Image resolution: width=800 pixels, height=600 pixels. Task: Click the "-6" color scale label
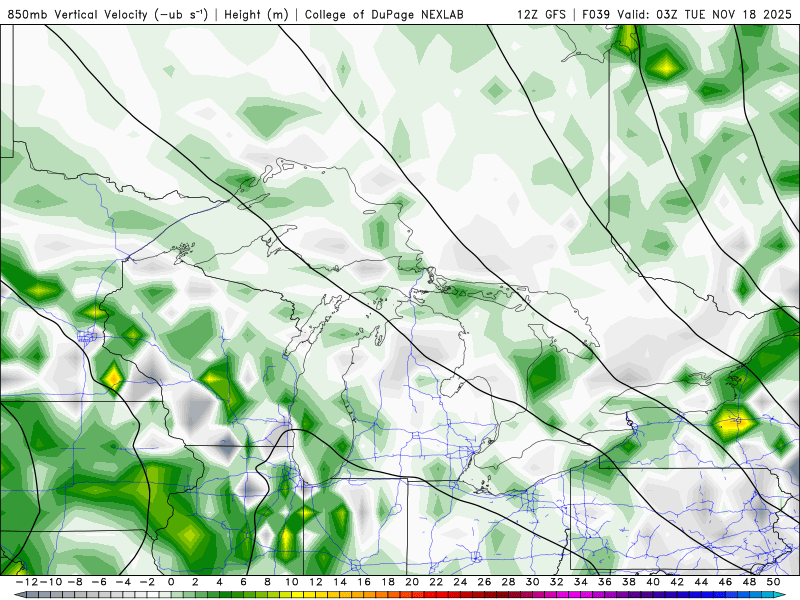click(98, 582)
